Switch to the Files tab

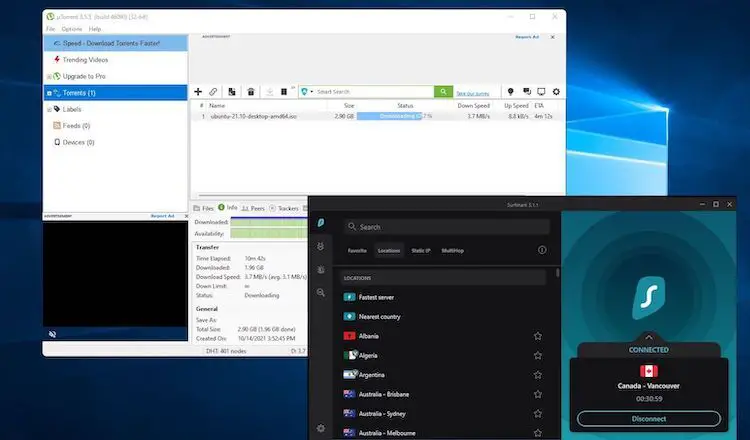pyautogui.click(x=203, y=209)
